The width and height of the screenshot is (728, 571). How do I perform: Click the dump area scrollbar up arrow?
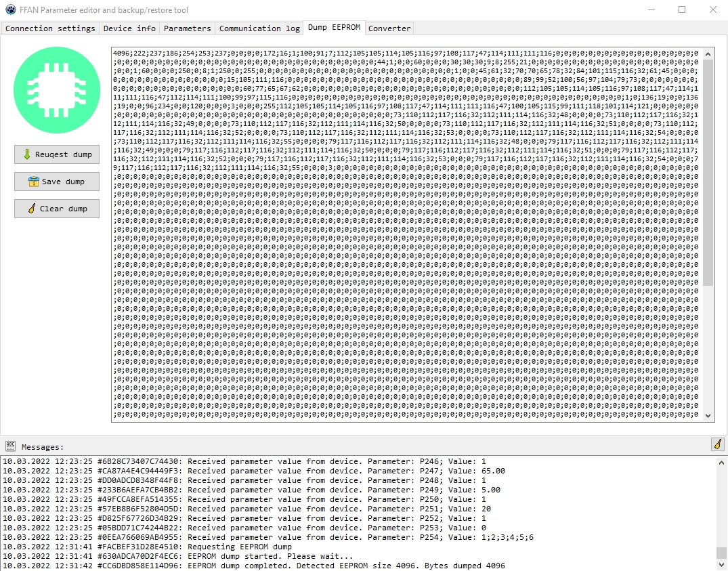click(708, 54)
